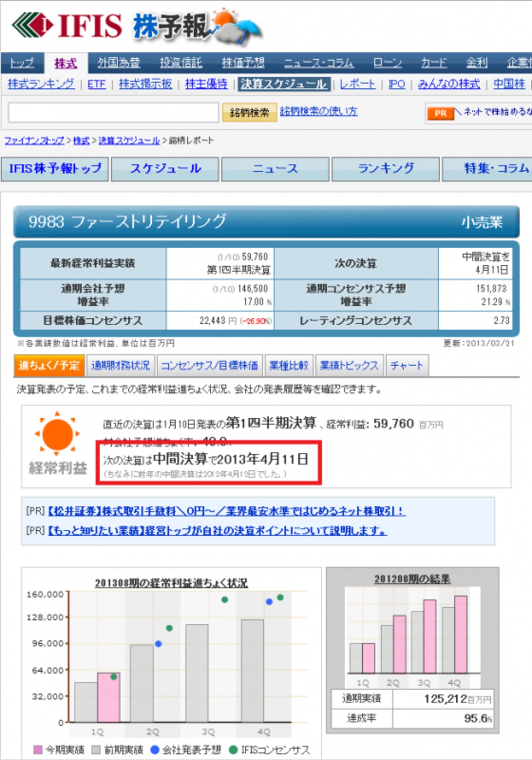Open もっと知りたい業績 PR link
The height and width of the screenshot is (760, 532).
(x=217, y=531)
